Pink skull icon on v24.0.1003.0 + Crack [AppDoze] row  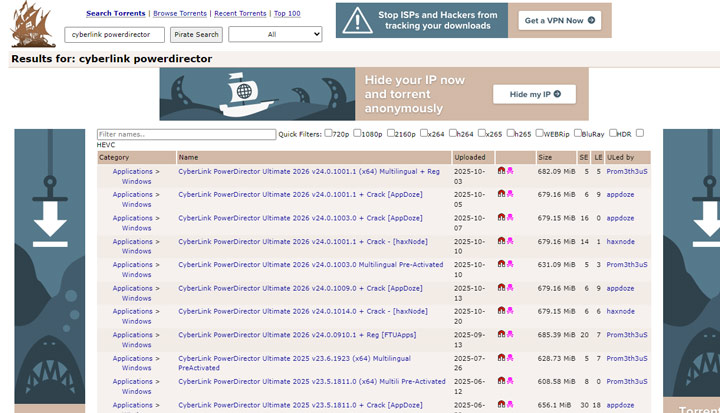click(510, 217)
